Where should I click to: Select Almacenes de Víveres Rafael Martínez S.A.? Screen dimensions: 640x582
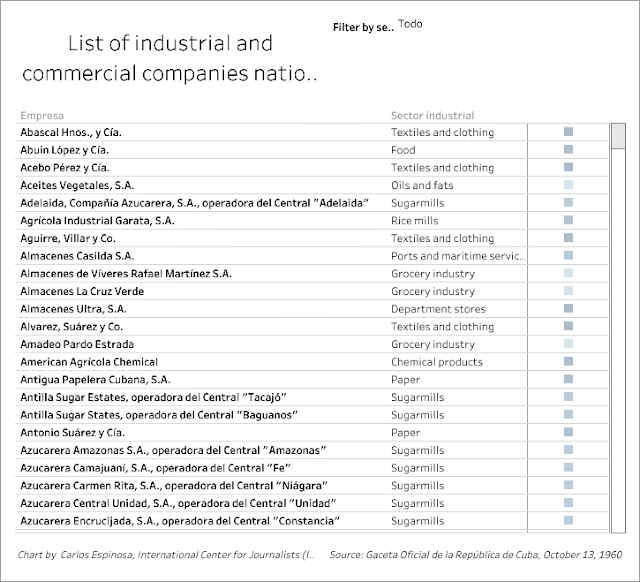(126, 273)
